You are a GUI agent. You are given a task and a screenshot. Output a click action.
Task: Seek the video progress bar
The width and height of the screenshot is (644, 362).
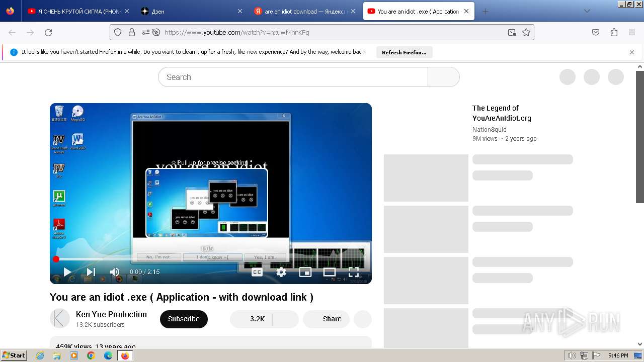click(x=211, y=259)
